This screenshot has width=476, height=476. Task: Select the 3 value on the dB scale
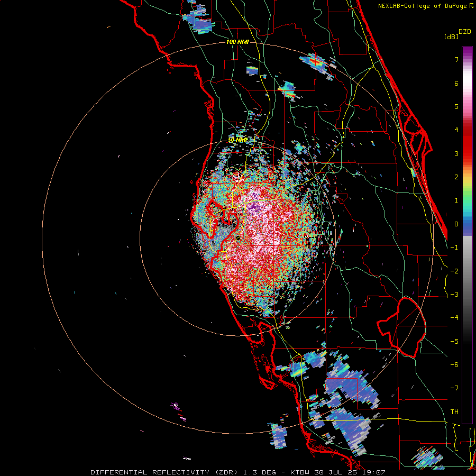pos(456,153)
